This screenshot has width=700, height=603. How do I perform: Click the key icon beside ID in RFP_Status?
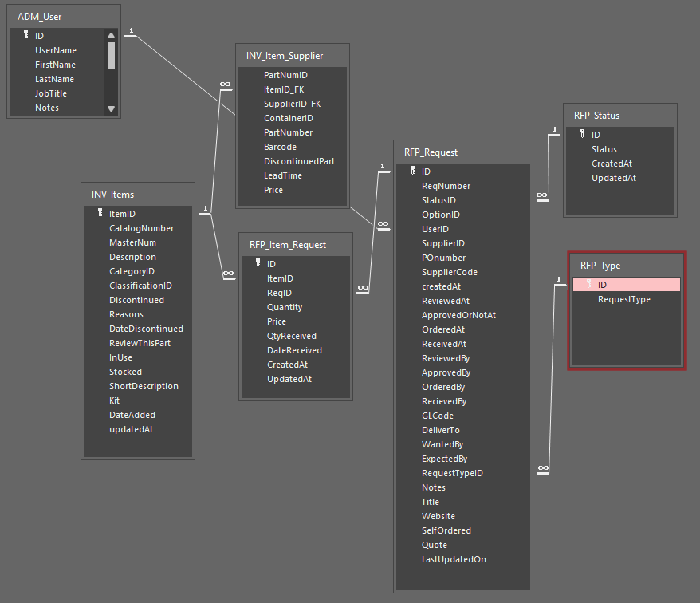coord(582,135)
